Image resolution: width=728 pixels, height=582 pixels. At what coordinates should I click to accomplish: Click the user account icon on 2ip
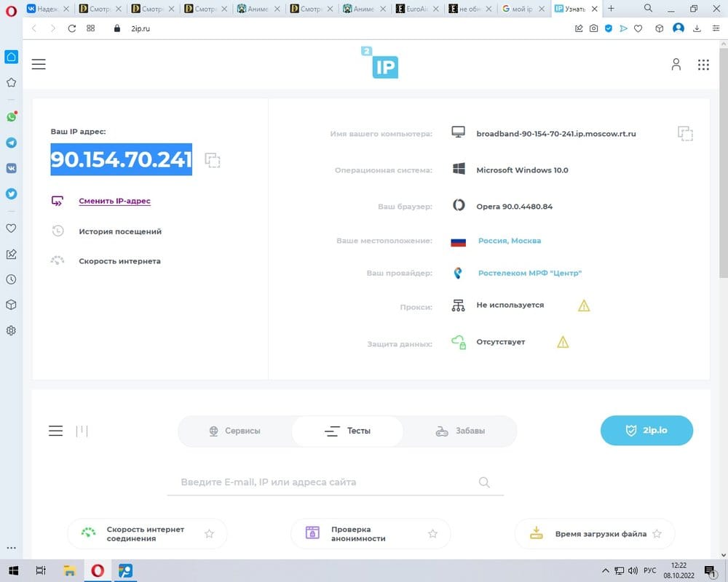676,65
